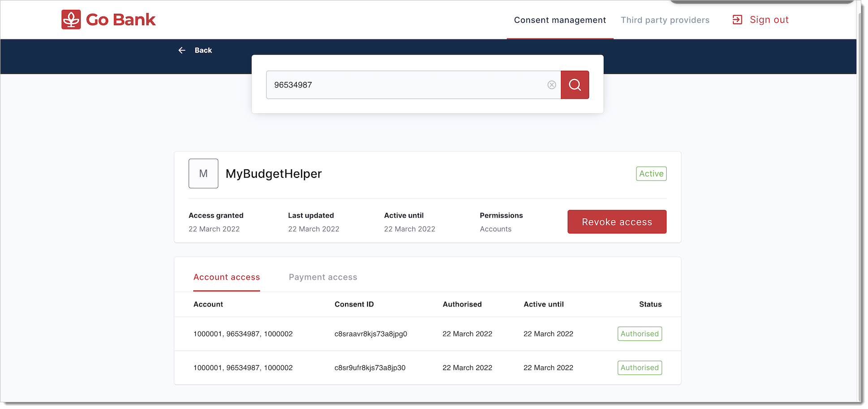Click the Authorised badge for consent c8sr9ufr8kjs73a8jp30
The image size is (868, 409).
point(639,368)
